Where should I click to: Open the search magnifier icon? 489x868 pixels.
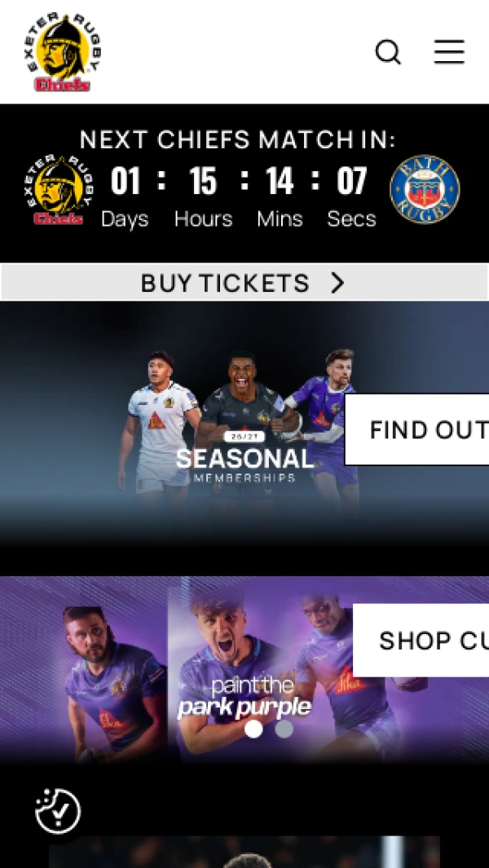coord(388,53)
